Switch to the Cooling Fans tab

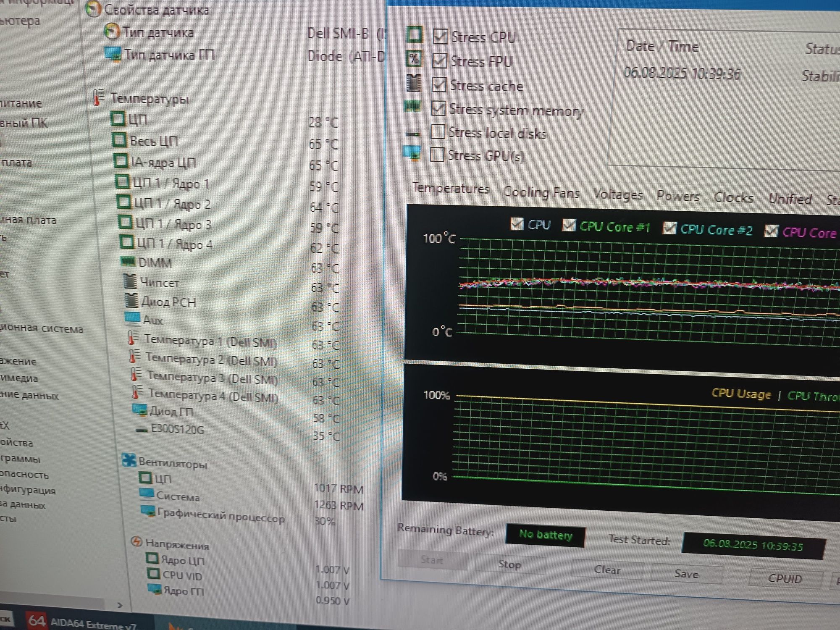[x=541, y=192]
